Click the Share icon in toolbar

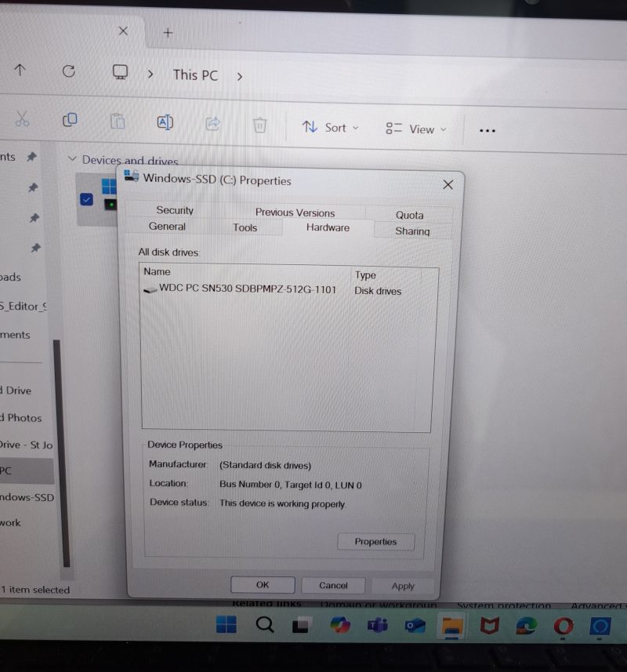click(213, 124)
